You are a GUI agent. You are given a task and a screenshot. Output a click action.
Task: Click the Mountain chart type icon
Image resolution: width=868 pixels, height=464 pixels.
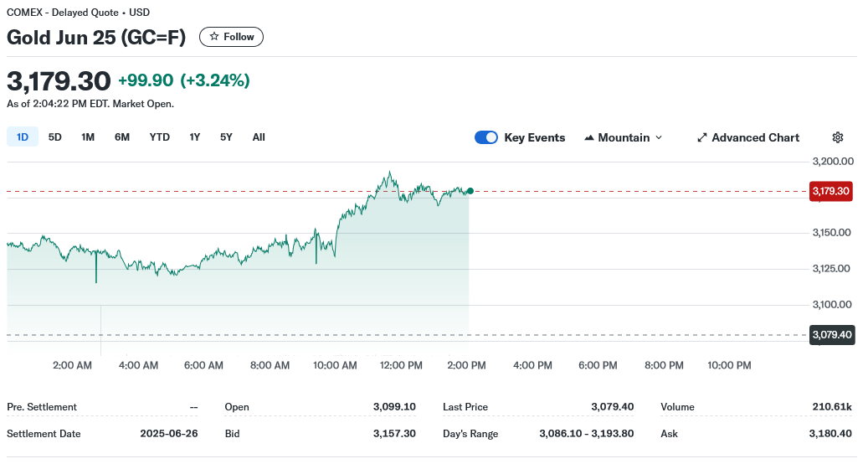click(589, 138)
